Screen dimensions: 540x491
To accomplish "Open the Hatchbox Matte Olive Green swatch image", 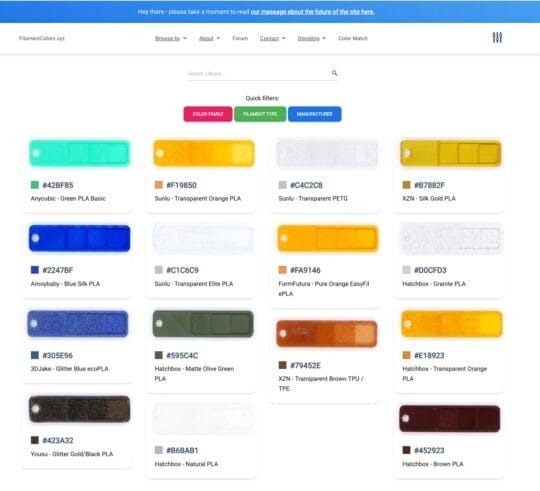I will pyautogui.click(x=203, y=324).
